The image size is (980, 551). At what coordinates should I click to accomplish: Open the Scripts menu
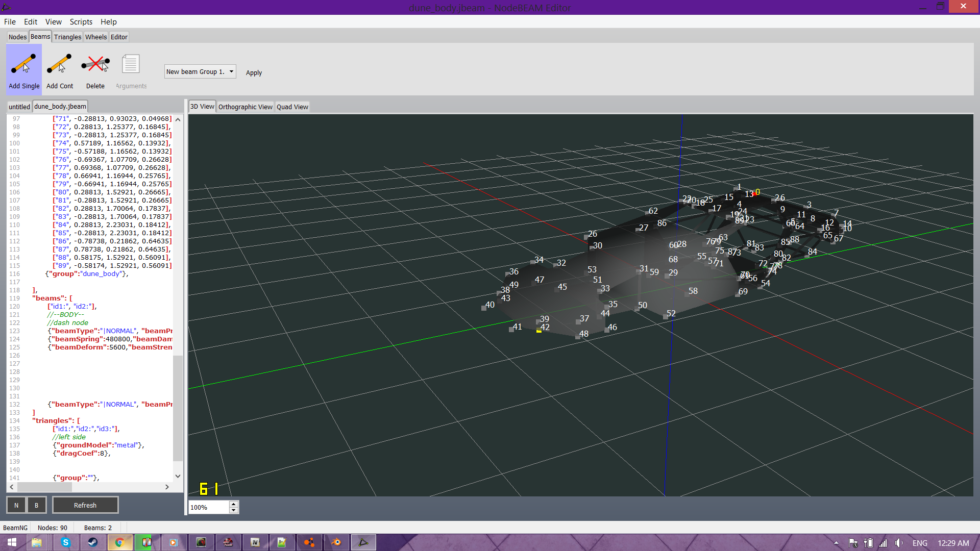pyautogui.click(x=81, y=21)
